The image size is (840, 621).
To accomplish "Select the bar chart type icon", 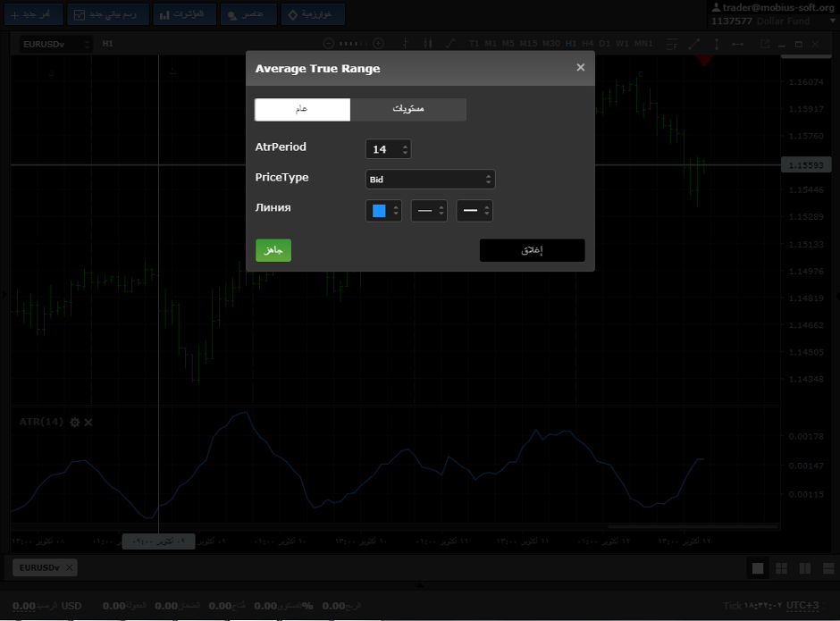I will click(406, 44).
